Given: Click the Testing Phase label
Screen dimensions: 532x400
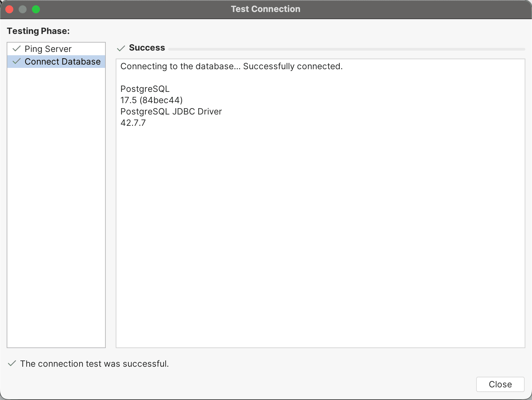Looking at the screenshot, I should point(38,31).
